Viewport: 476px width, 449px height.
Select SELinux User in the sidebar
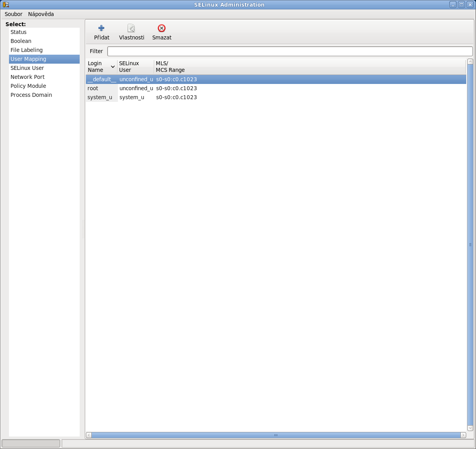[x=44, y=68]
